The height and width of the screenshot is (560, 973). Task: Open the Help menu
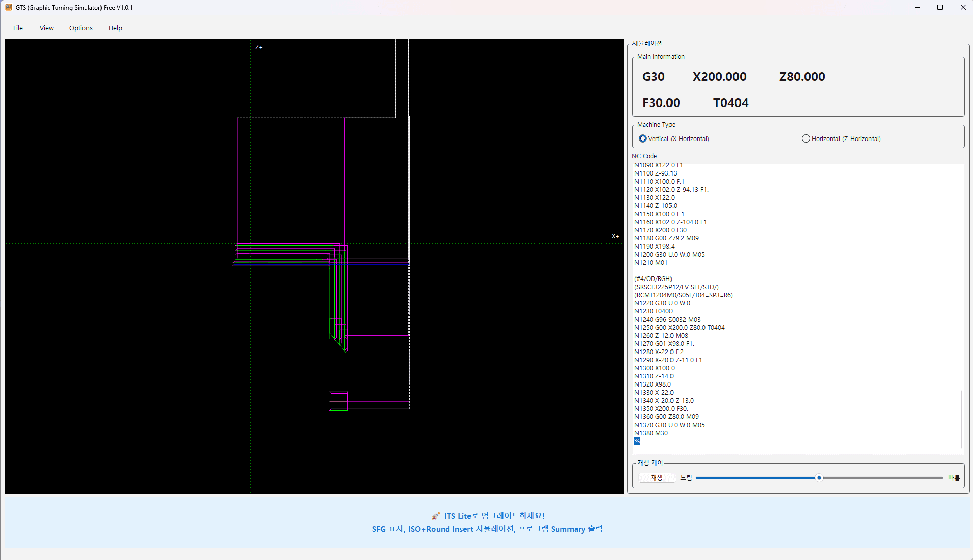tap(115, 28)
